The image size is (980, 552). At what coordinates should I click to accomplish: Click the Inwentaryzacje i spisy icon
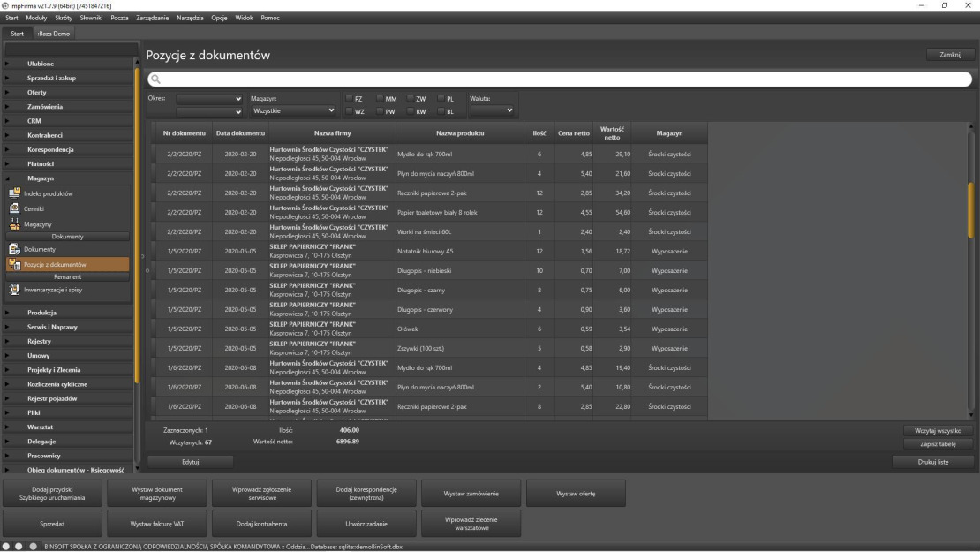[x=14, y=289]
